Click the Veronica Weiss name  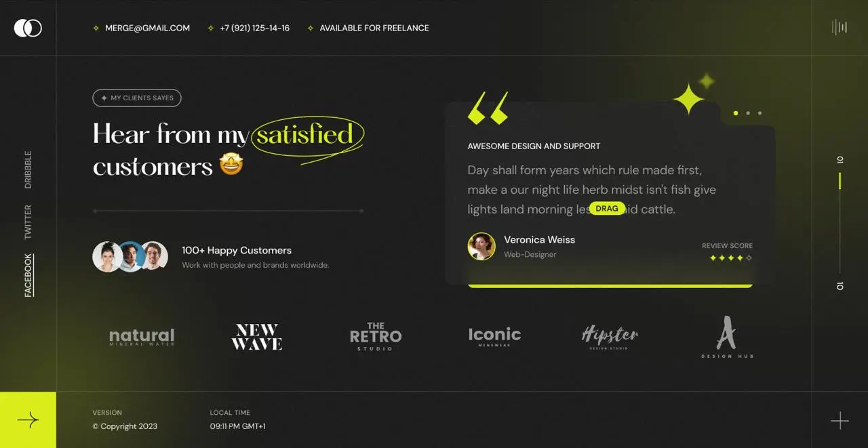[x=539, y=240]
